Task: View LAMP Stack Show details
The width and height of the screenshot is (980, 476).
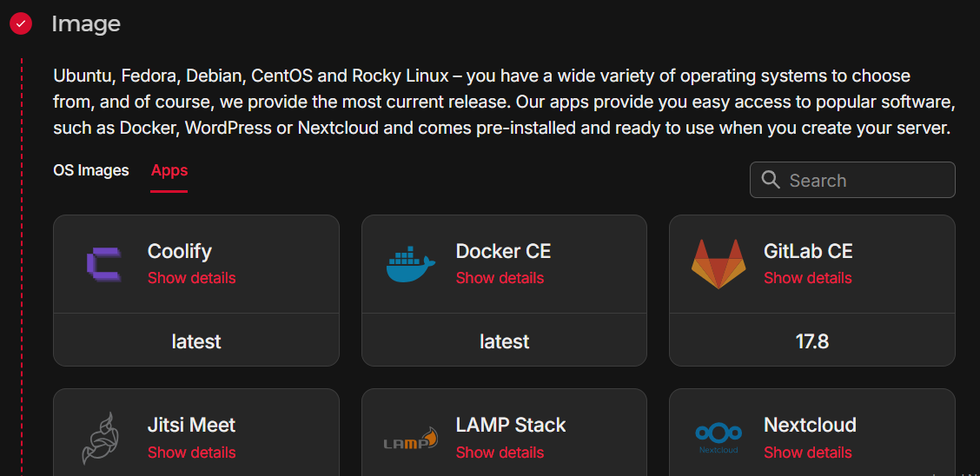Action: pyautogui.click(x=500, y=453)
